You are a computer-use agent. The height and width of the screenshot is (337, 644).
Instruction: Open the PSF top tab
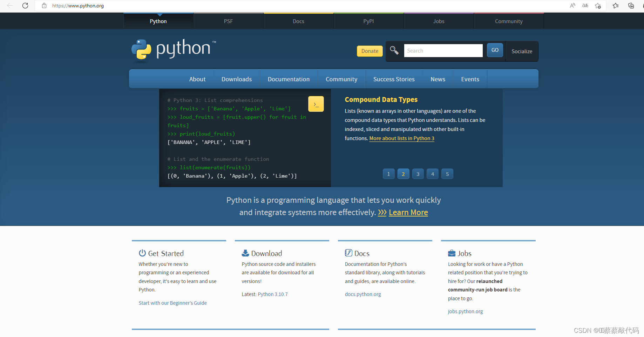pos(229,21)
